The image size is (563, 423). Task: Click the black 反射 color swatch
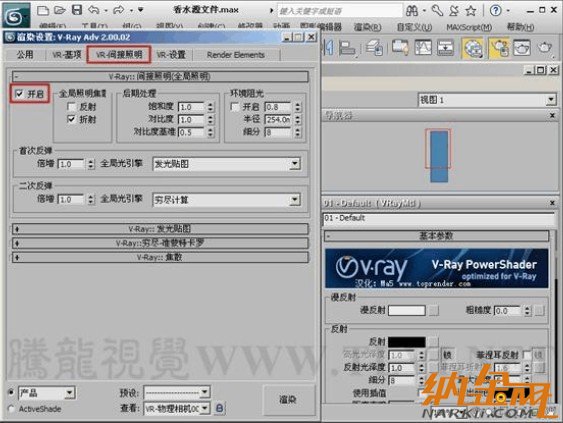(x=407, y=342)
